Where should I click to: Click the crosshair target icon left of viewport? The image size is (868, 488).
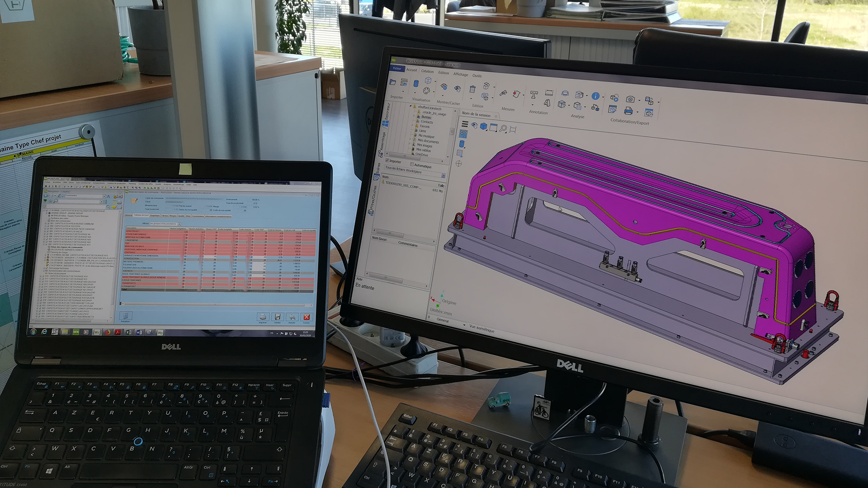(x=459, y=163)
